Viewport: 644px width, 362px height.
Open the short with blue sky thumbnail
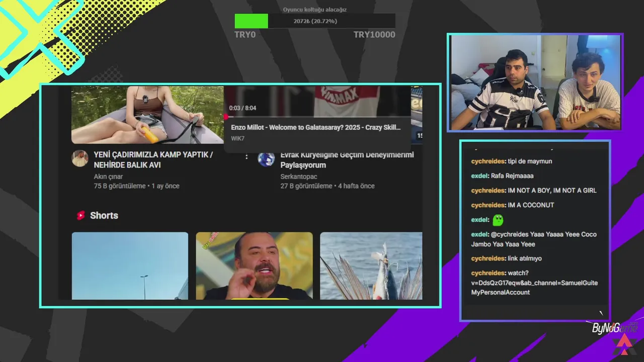pos(130,265)
